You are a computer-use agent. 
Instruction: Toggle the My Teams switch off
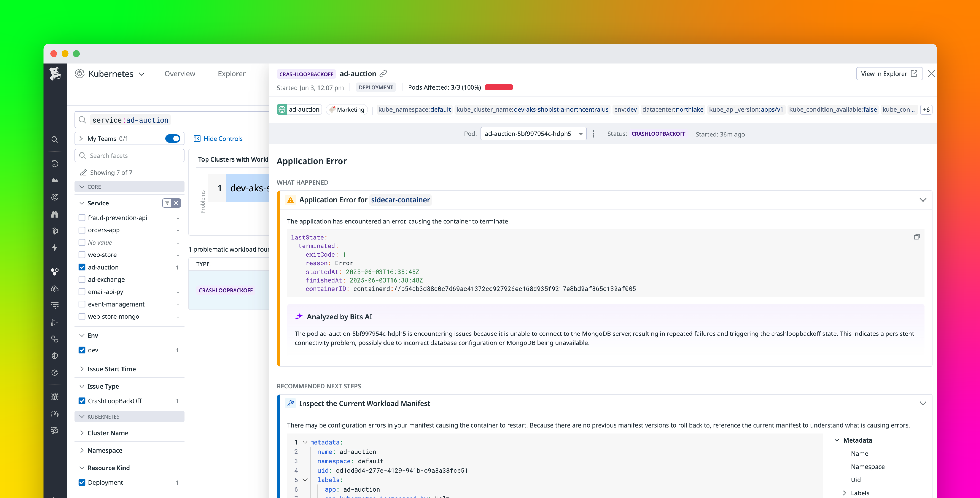point(172,139)
